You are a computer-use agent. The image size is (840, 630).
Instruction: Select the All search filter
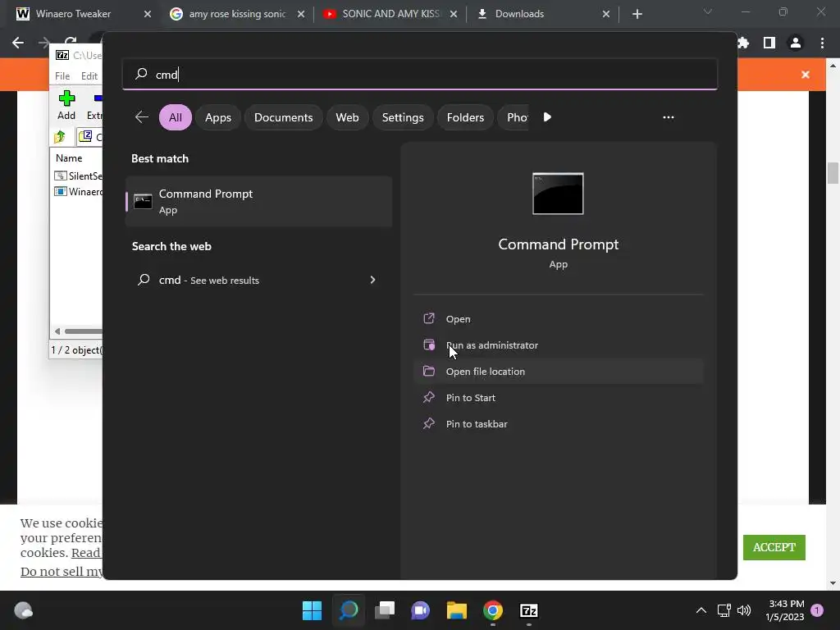pyautogui.click(x=176, y=117)
